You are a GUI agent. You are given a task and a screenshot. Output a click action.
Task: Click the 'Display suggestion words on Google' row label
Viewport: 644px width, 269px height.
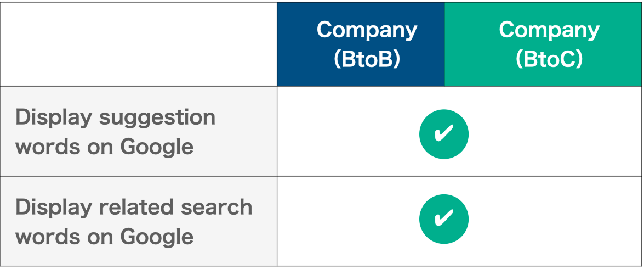pyautogui.click(x=115, y=132)
